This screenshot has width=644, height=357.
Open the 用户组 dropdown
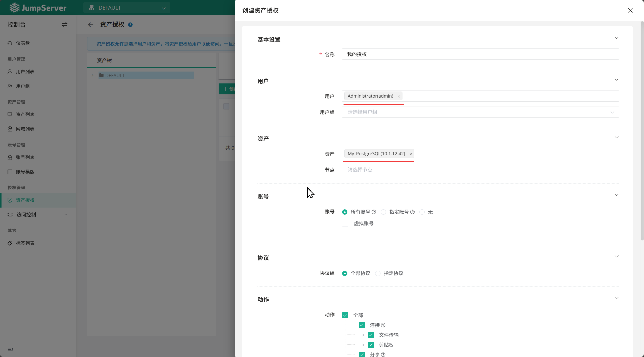coord(480,112)
